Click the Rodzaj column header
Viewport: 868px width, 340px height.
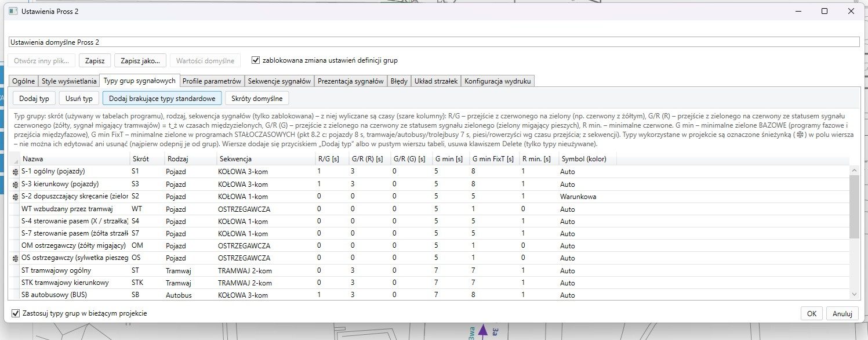190,159
